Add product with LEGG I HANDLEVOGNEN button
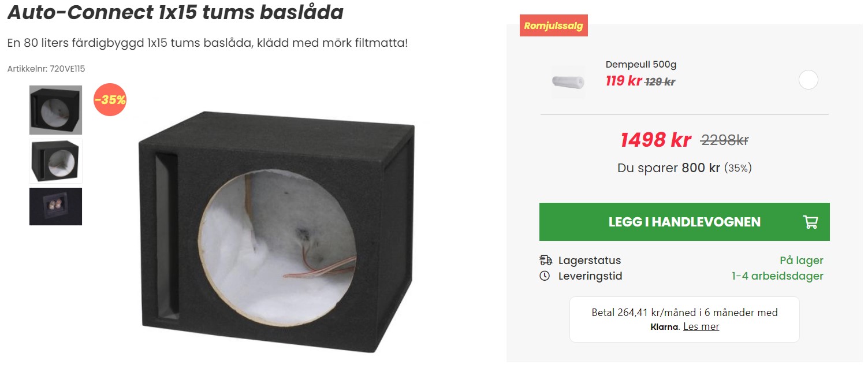Viewport: 868px width, 368px height. (684, 222)
